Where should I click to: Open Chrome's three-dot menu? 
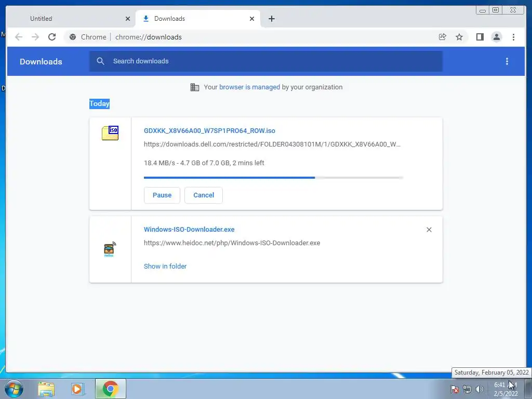tap(513, 37)
